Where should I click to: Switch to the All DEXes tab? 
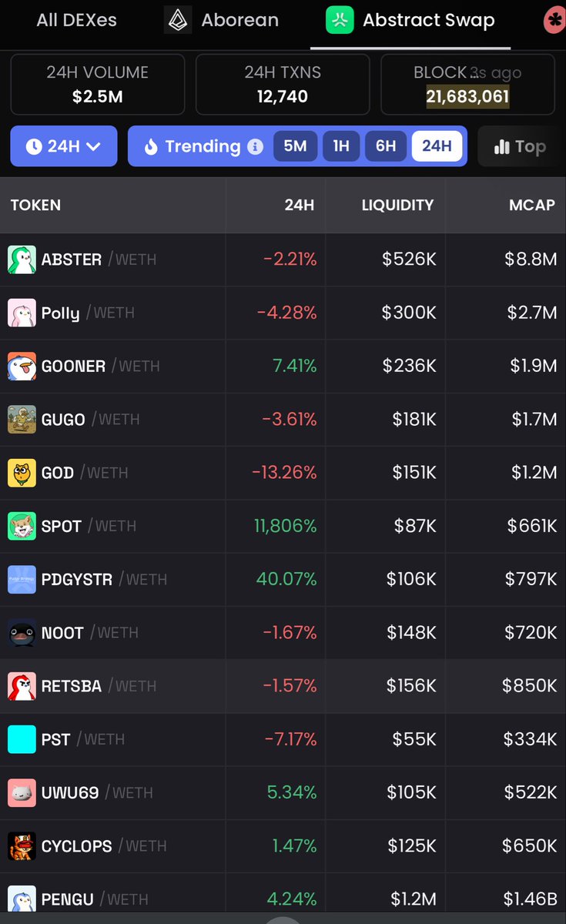(x=76, y=20)
